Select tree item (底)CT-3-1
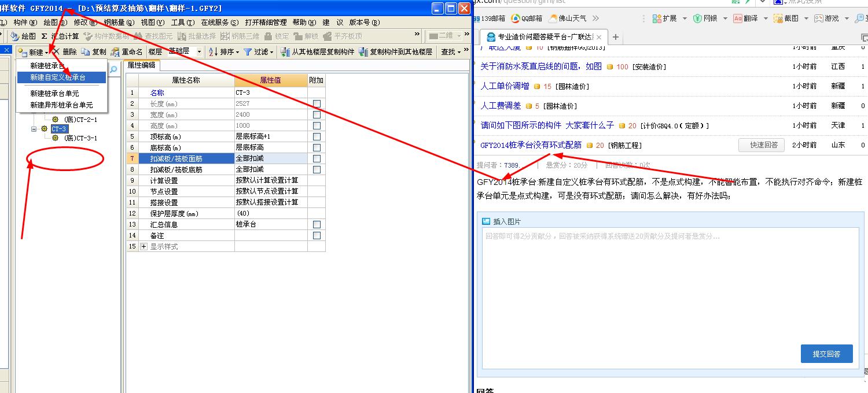The height and width of the screenshot is (393, 868). (x=80, y=138)
